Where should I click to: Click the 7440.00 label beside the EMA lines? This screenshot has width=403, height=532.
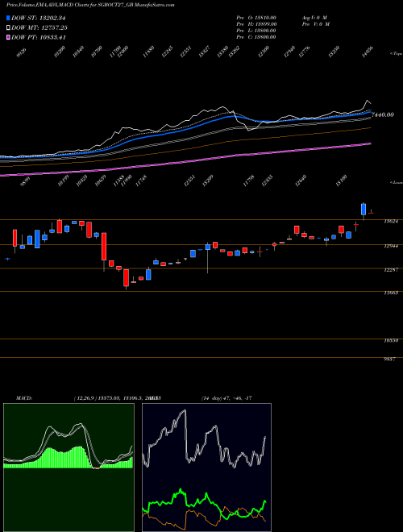[383, 114]
